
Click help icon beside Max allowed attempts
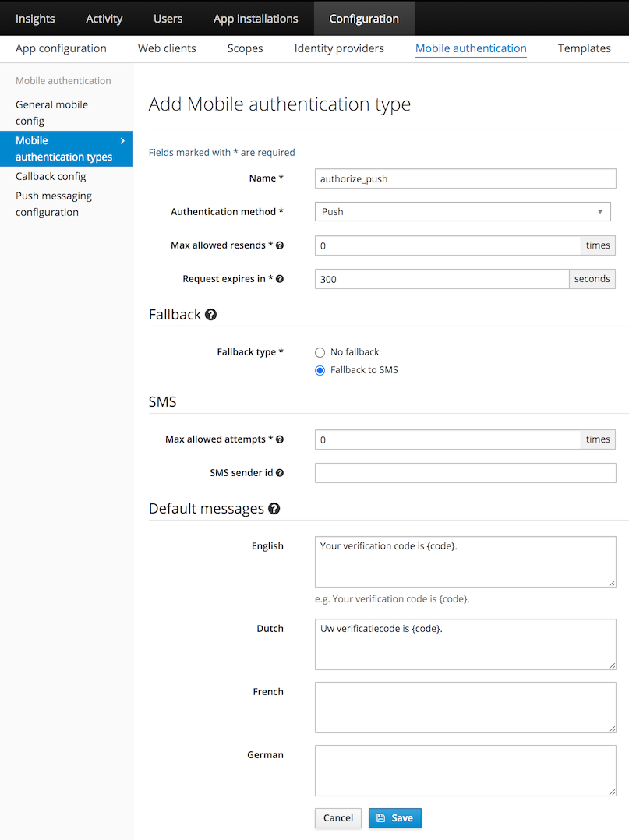[x=280, y=439]
